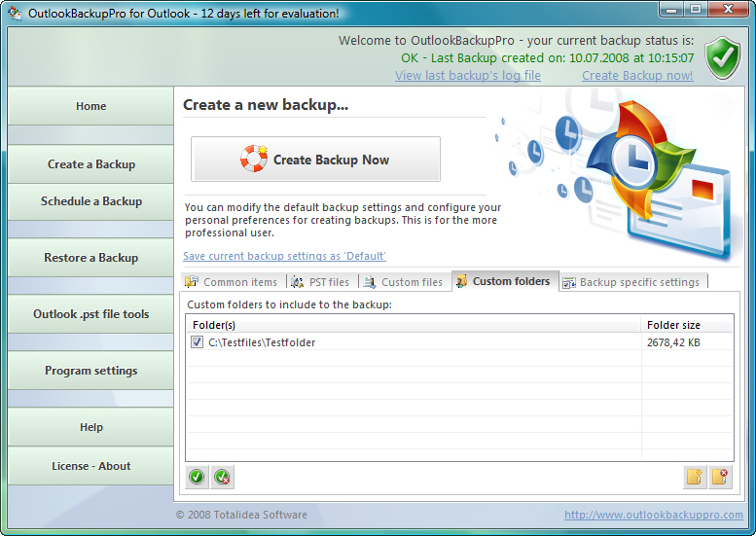Image resolution: width=756 pixels, height=536 pixels.
Task: Close the OutlookBackupPro window
Action: 729,10
